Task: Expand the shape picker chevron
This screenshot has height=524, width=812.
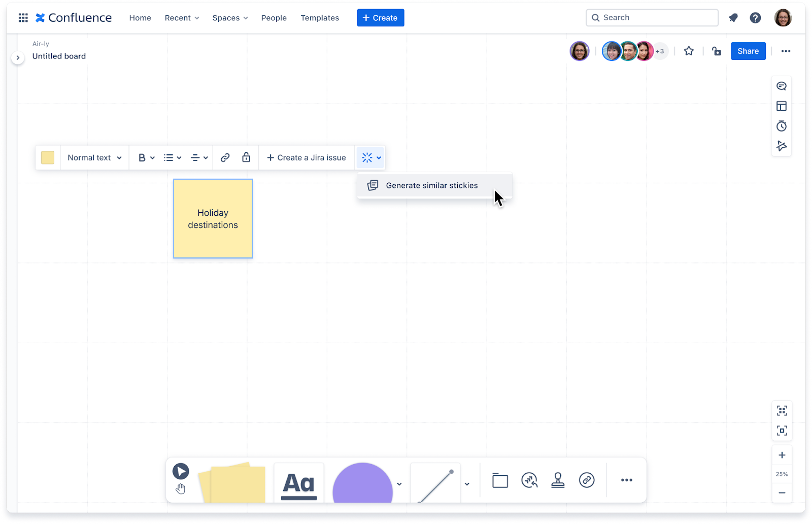Action: pos(399,483)
